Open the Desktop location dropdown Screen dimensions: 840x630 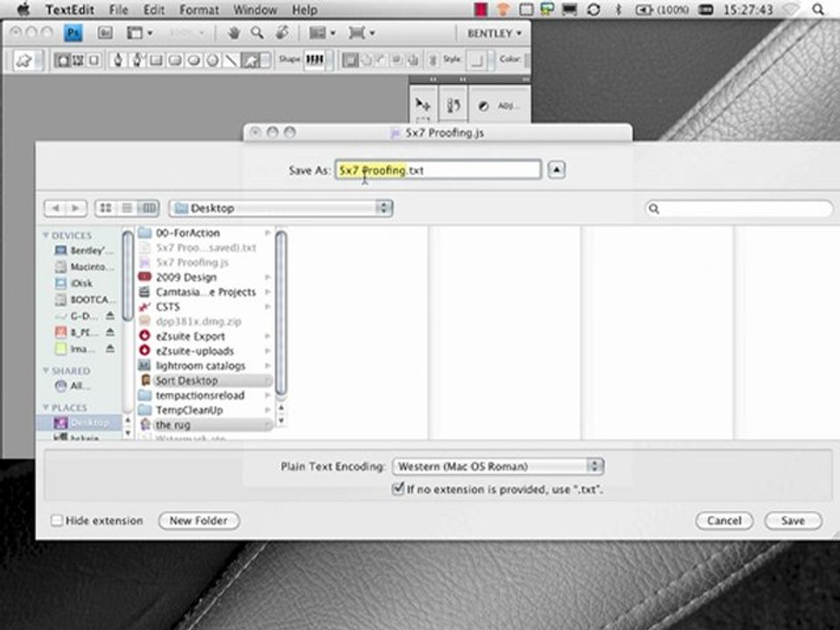[281, 208]
